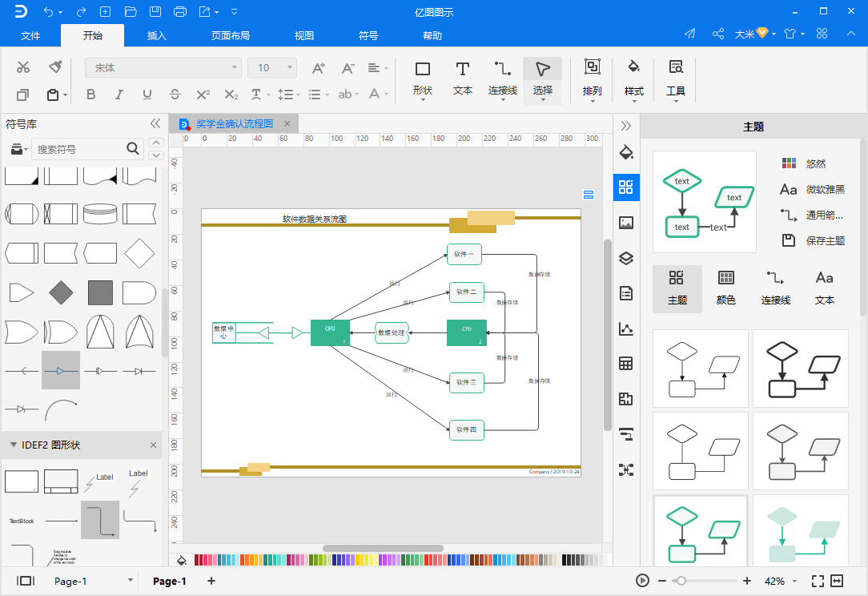Click the Format Painter brush icon
Image resolution: width=868 pixels, height=596 pixels.
(55, 67)
